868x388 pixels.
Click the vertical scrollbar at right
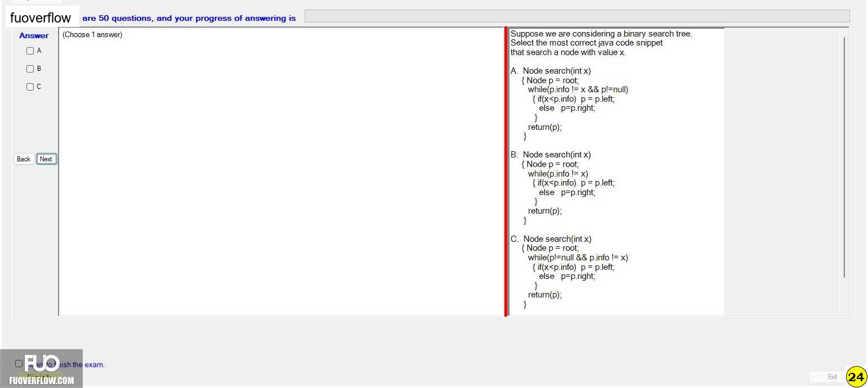click(844, 157)
